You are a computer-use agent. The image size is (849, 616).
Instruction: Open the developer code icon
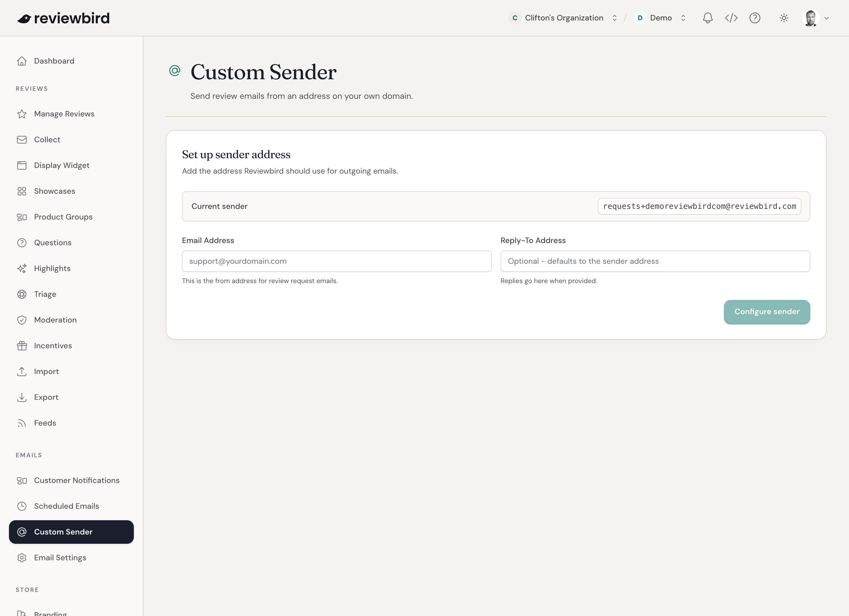(x=731, y=18)
